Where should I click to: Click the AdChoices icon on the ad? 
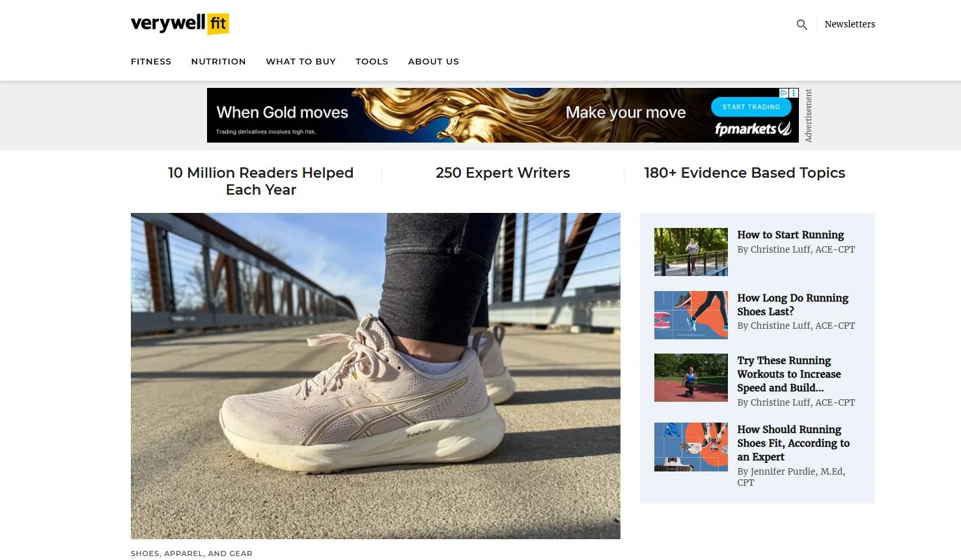point(785,93)
